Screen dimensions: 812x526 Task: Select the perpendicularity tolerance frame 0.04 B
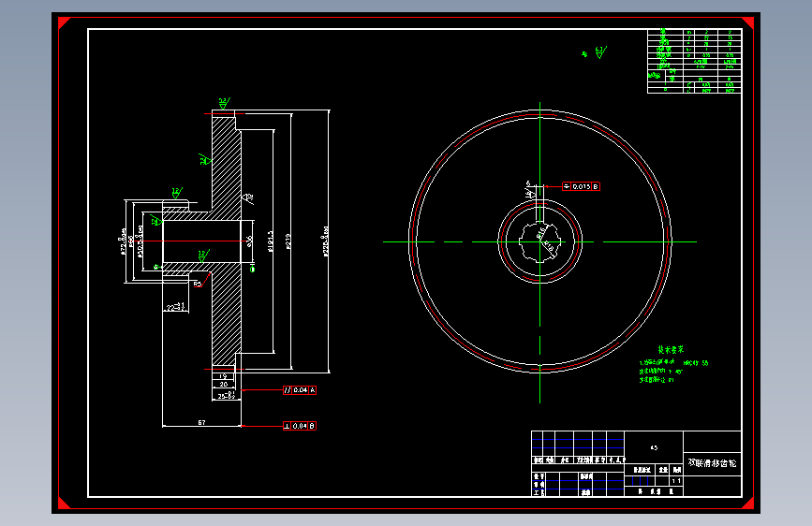300,426
